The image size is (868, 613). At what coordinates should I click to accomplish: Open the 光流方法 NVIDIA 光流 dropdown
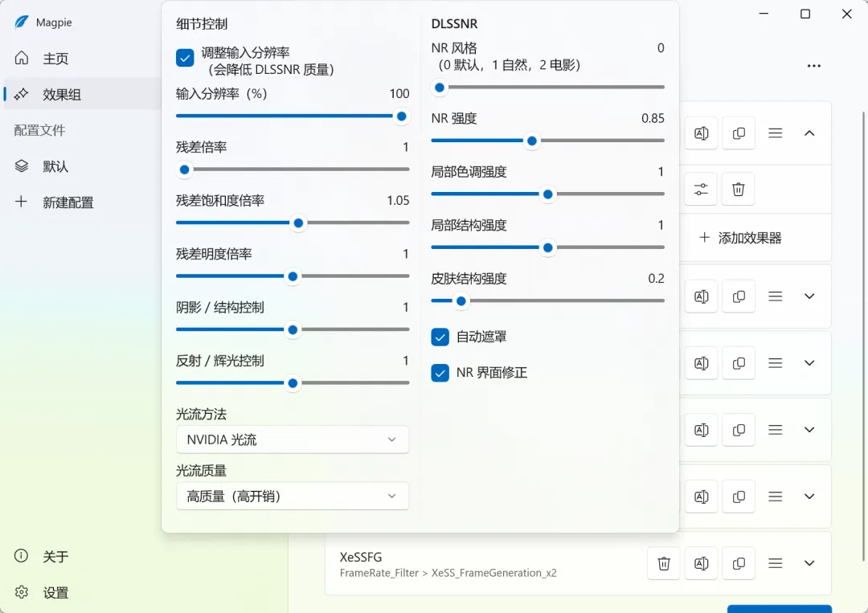pos(293,439)
